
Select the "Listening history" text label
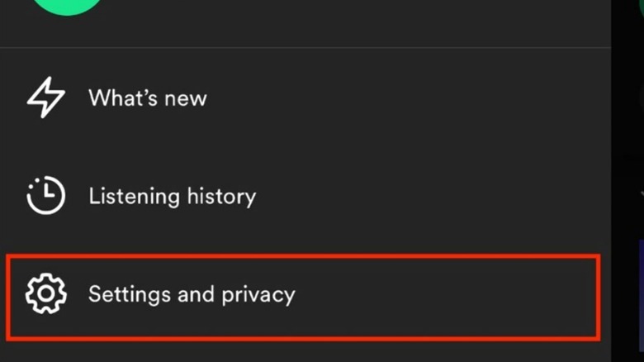click(172, 196)
